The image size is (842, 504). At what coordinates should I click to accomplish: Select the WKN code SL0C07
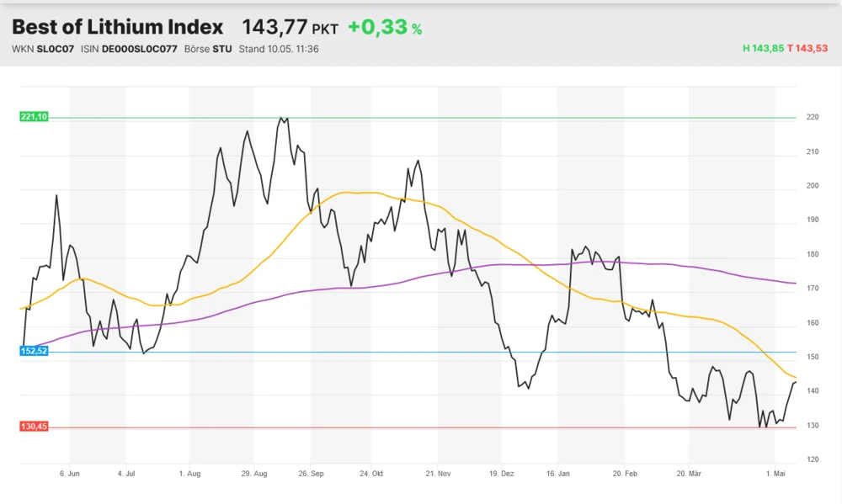tap(56, 49)
